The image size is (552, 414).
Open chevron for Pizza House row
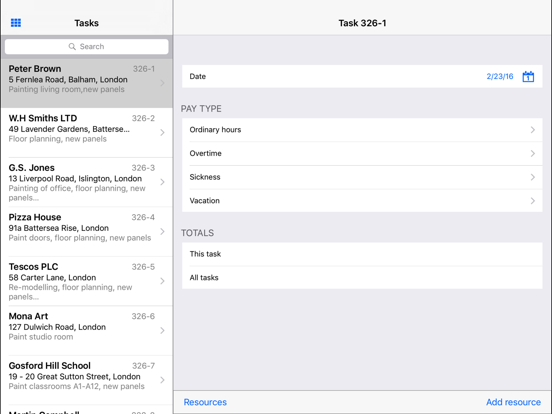[x=162, y=231]
